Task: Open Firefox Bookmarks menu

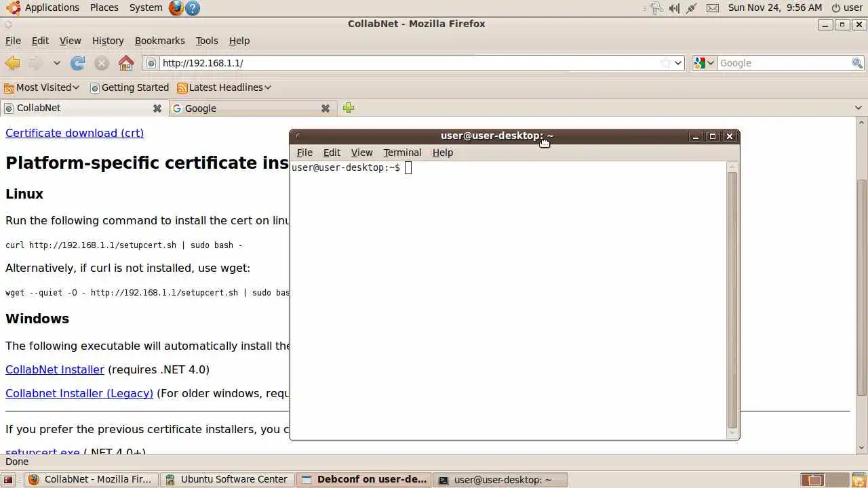Action: point(159,41)
